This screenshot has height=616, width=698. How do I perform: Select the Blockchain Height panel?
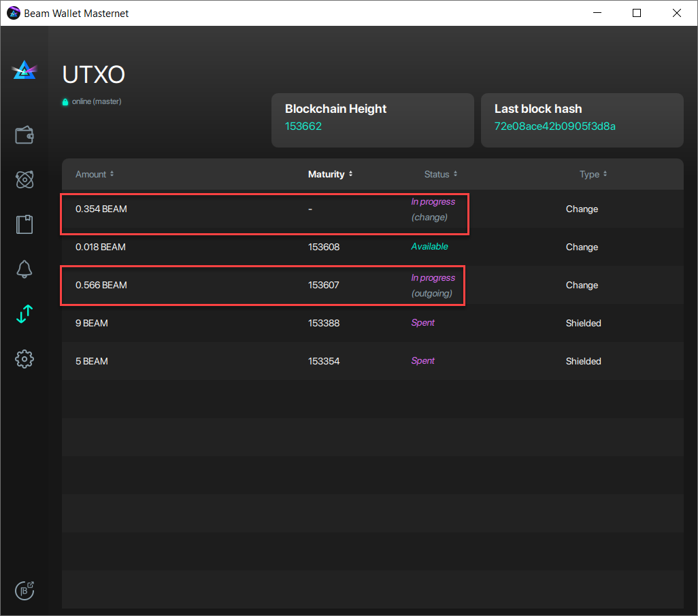372,120
